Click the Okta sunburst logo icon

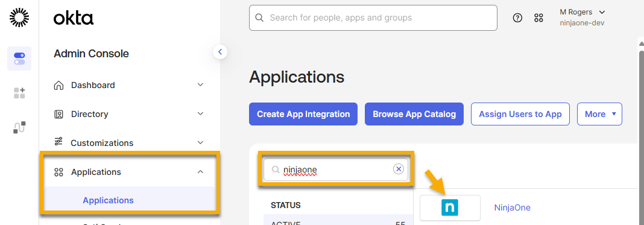(19, 17)
